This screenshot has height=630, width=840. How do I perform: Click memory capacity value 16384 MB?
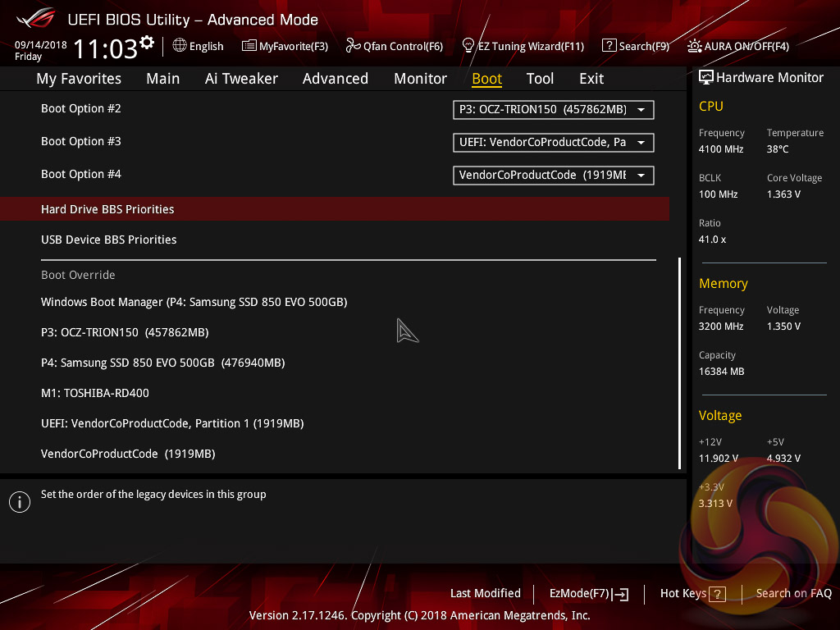[722, 372]
